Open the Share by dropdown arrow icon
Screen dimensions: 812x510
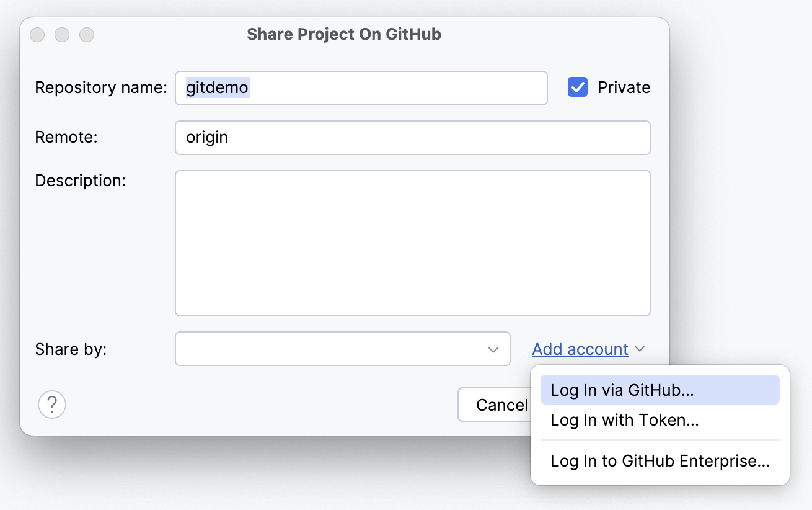pyautogui.click(x=493, y=349)
